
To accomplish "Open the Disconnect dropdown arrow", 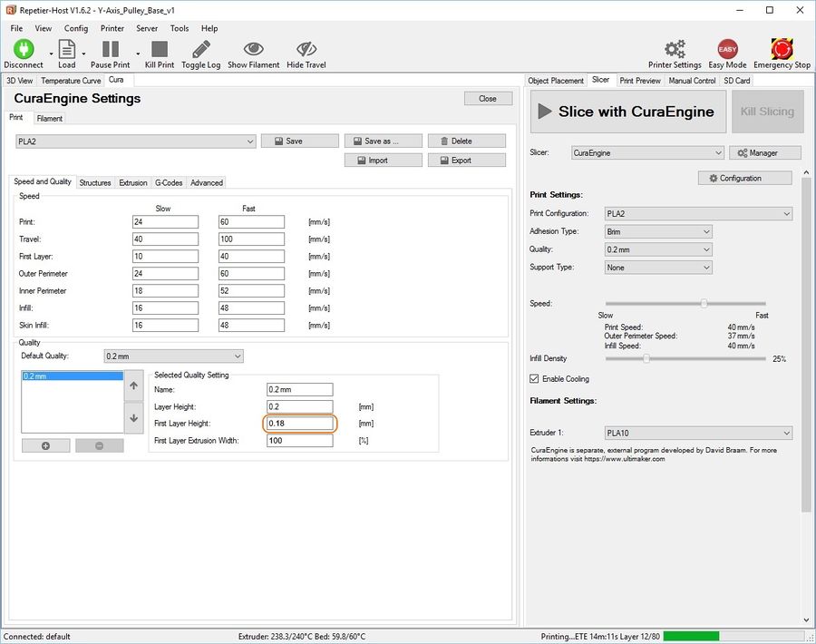I will tap(51, 54).
